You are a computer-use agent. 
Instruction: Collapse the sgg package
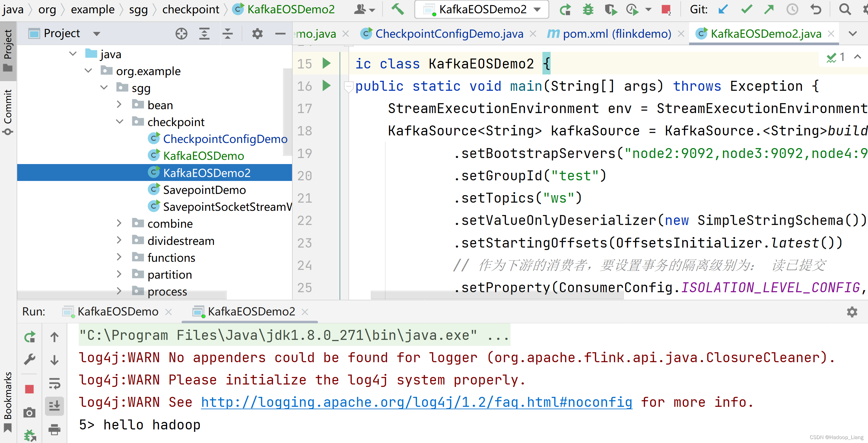[x=104, y=88]
